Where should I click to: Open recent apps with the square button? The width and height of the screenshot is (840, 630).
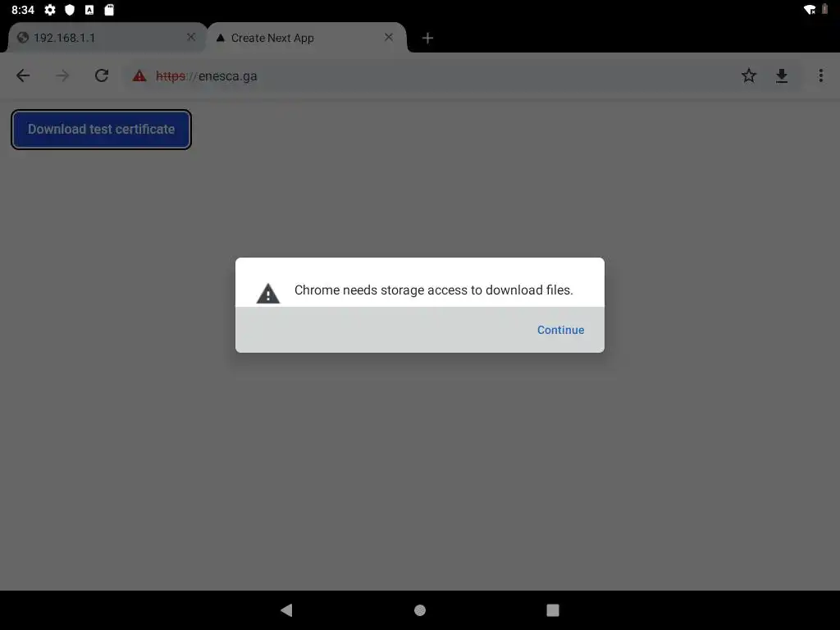coord(553,610)
